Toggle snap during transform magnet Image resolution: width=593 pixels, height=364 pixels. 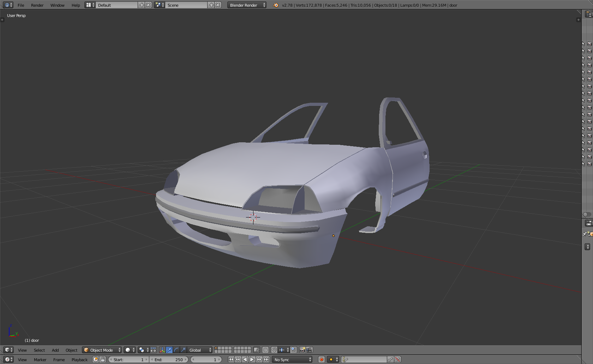pyautogui.click(x=274, y=350)
